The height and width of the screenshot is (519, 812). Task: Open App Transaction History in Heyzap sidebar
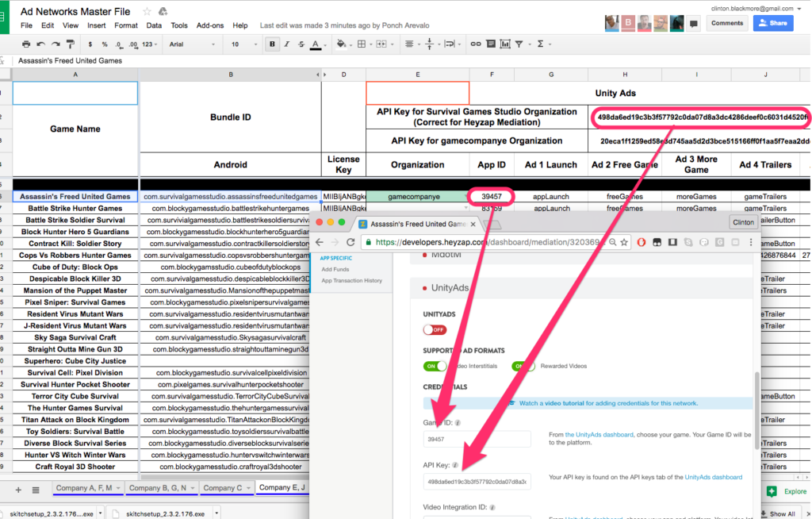coord(351,280)
